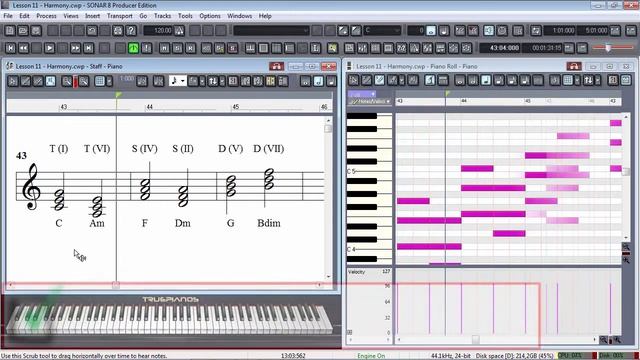Choose the Draw tool in Piano Roll toolbar
Image resolution: width=640 pixels, height=360 pixels.
pyautogui.click(x=367, y=80)
